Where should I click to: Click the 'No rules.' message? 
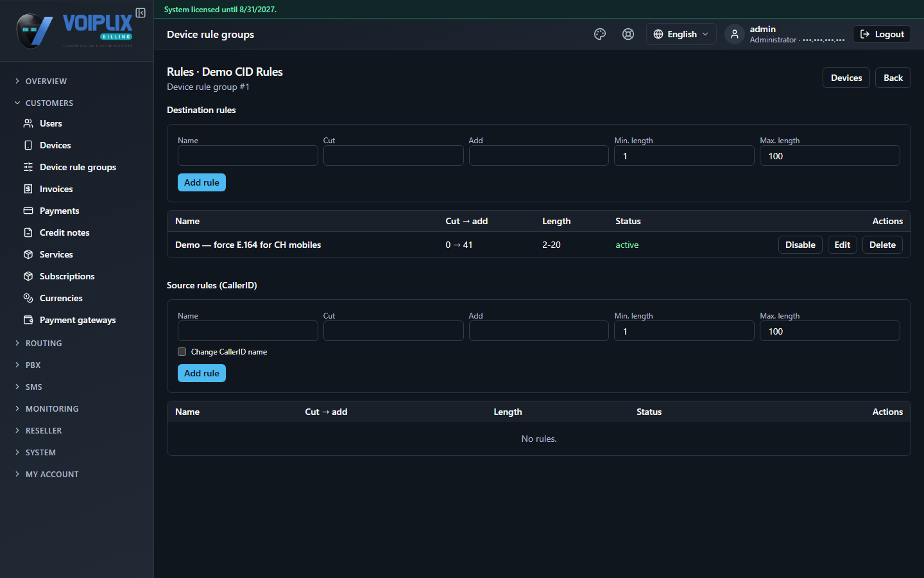pos(539,439)
